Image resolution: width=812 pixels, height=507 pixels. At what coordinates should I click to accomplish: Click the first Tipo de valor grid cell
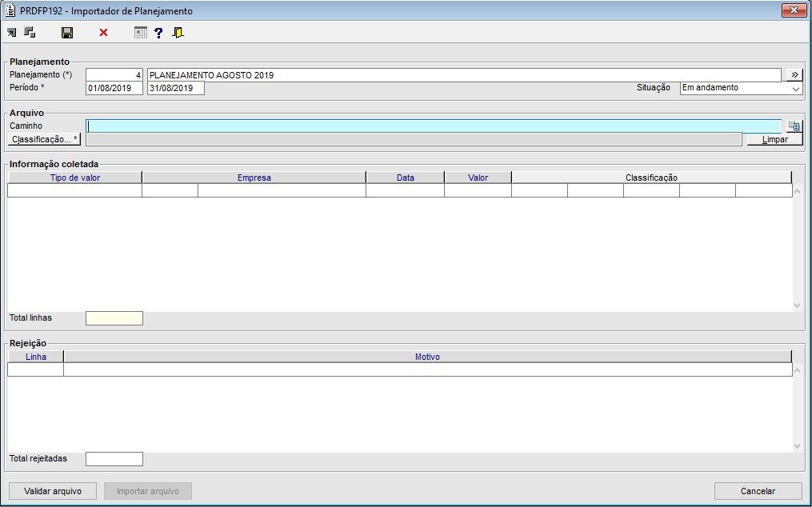(x=75, y=190)
